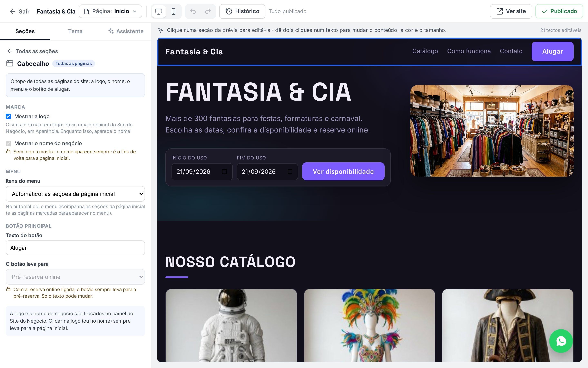Click the Tudo publicado status text

pos(287,11)
